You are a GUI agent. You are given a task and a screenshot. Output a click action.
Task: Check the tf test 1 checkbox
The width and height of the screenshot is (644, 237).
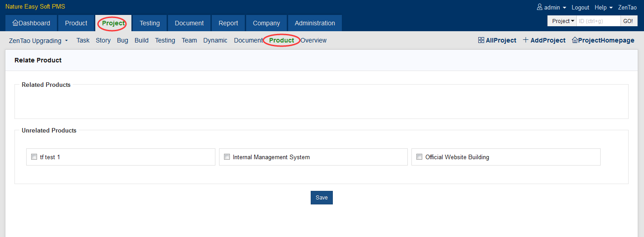(34, 157)
